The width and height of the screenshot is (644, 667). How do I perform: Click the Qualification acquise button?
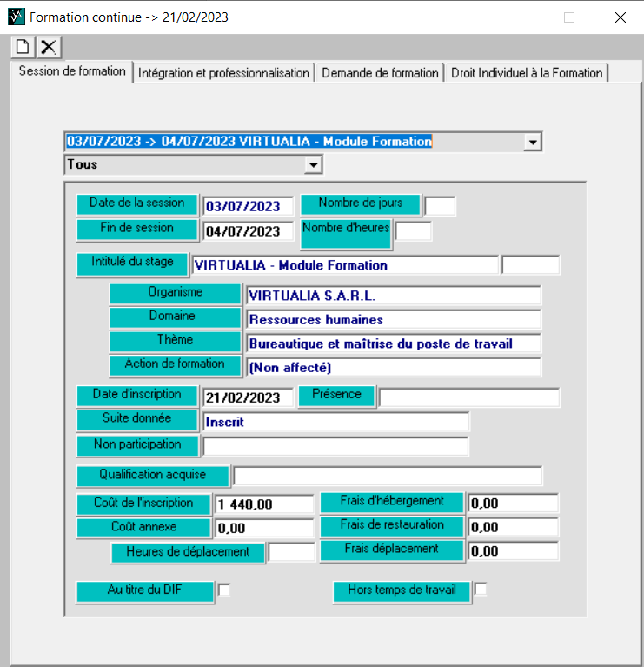click(153, 476)
